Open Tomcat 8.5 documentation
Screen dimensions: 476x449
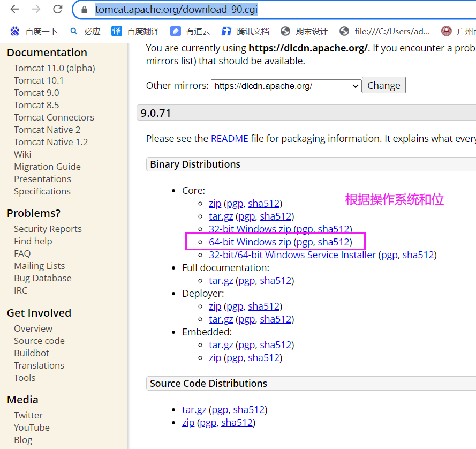[x=37, y=105]
